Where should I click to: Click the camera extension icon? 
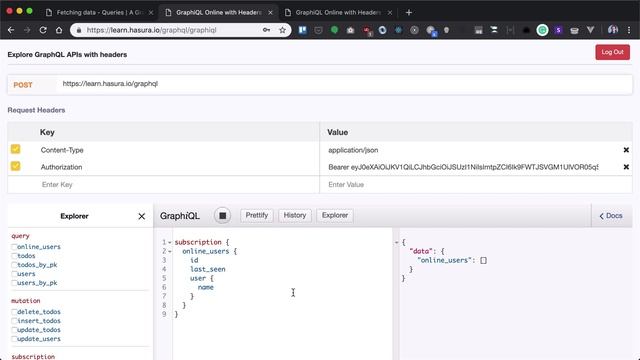click(350, 30)
